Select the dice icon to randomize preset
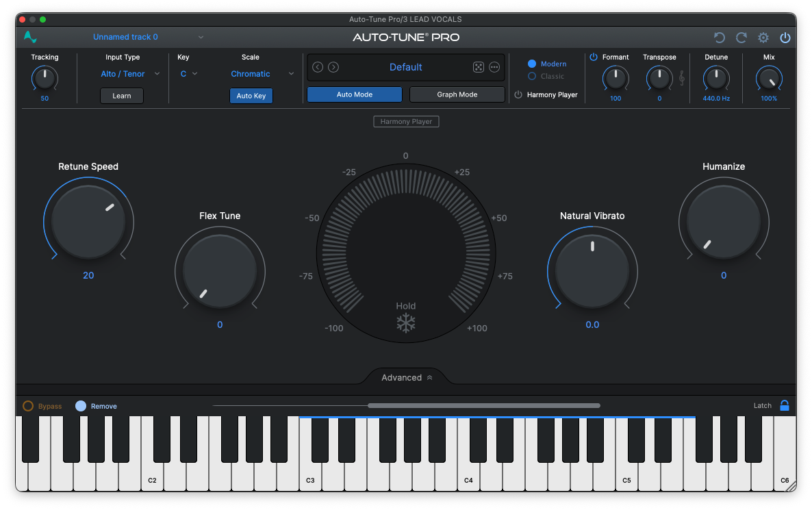Screen dimensions: 812x510 479,66
